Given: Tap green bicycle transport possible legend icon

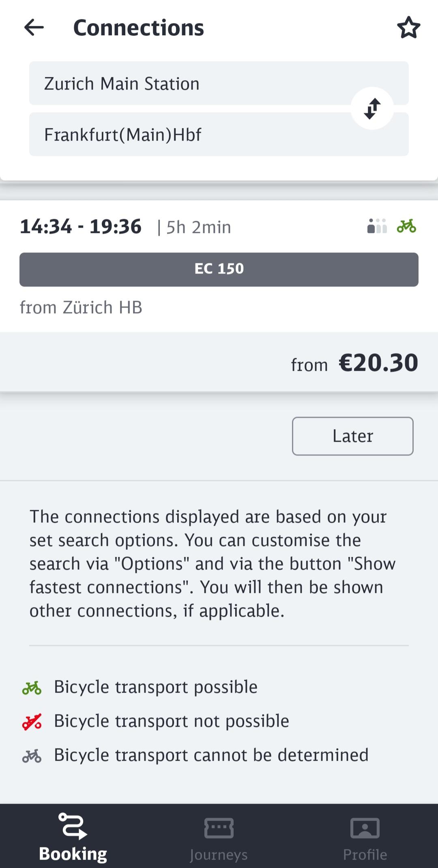Looking at the screenshot, I should coord(32,688).
